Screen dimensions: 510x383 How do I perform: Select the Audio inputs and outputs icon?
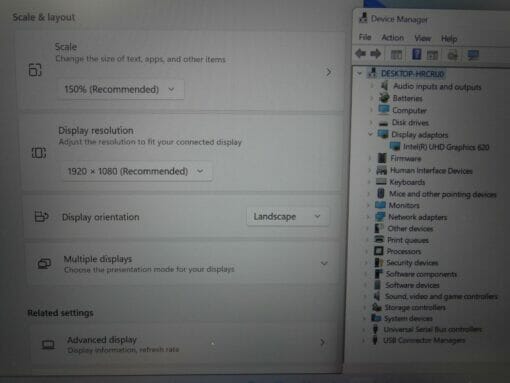[x=384, y=86]
